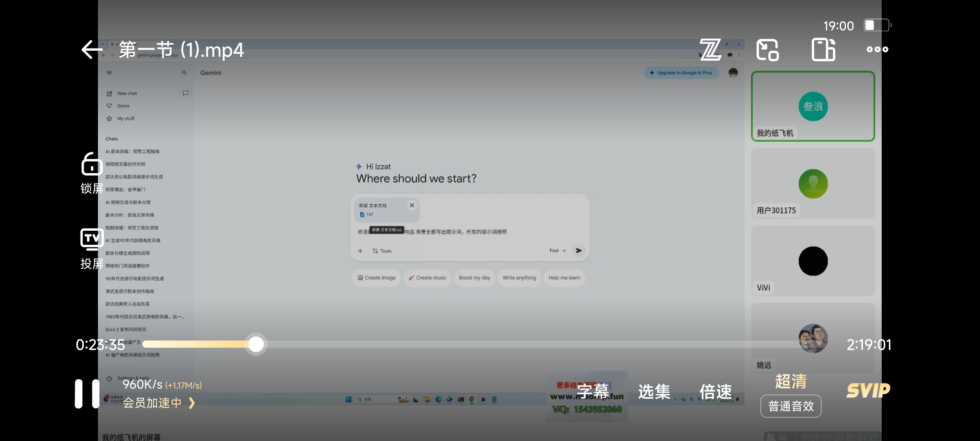Choose the Create music suggestion chip

(427, 278)
